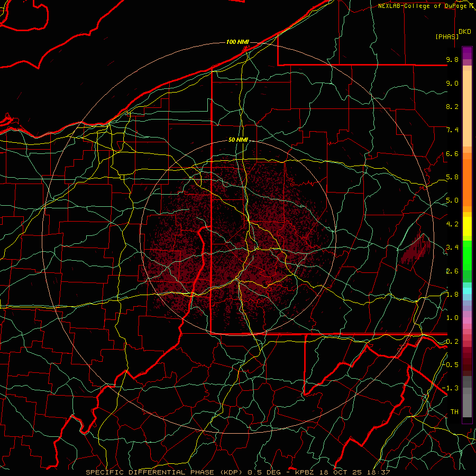
Task: Click the "[PHAS]" units label
Action: [x=447, y=36]
